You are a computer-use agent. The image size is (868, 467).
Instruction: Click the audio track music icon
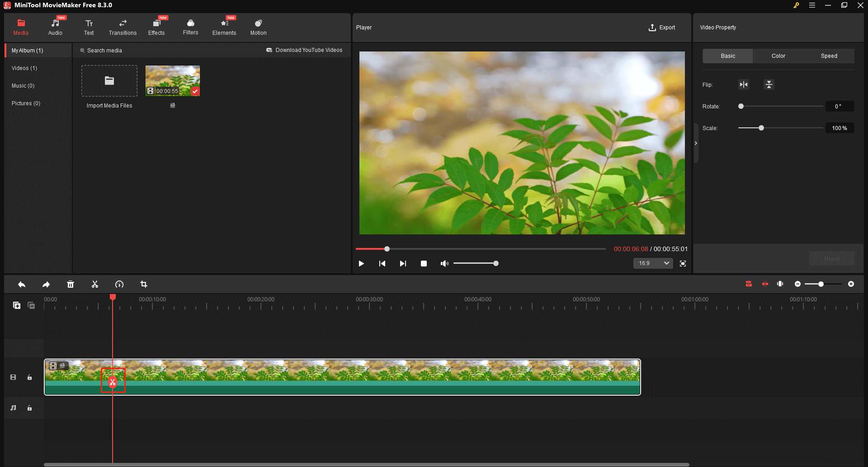[x=13, y=408]
